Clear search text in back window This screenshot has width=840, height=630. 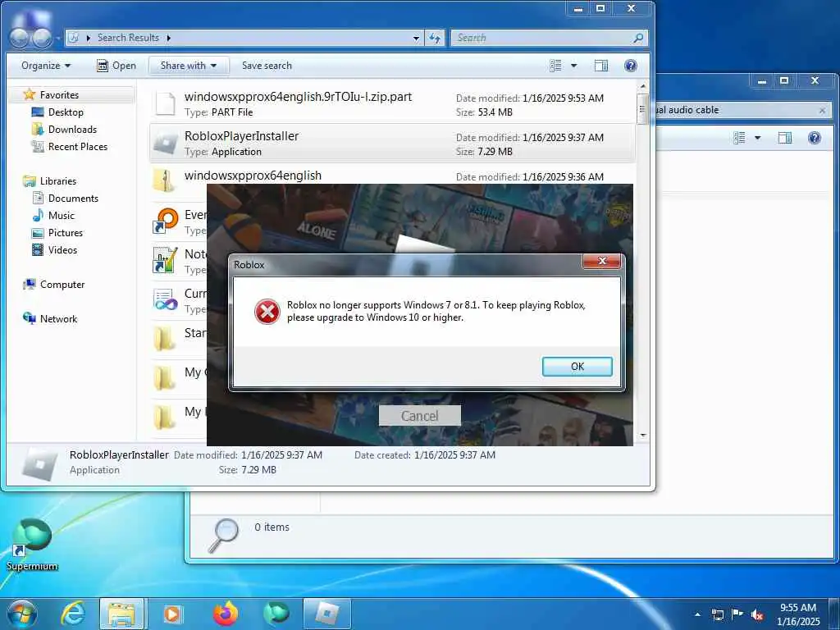point(822,111)
